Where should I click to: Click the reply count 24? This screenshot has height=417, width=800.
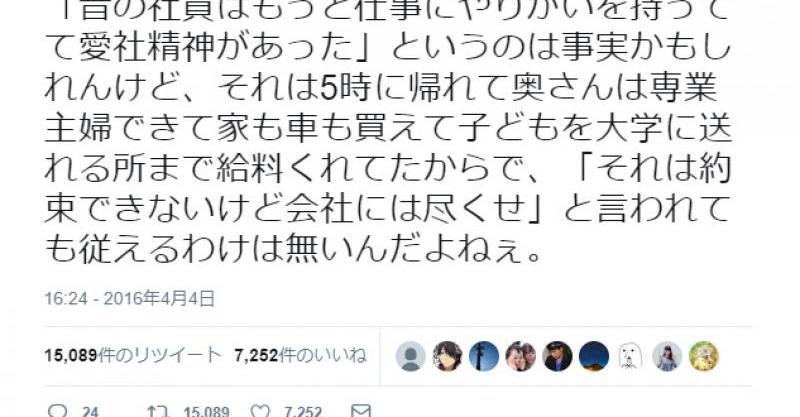click(x=90, y=412)
